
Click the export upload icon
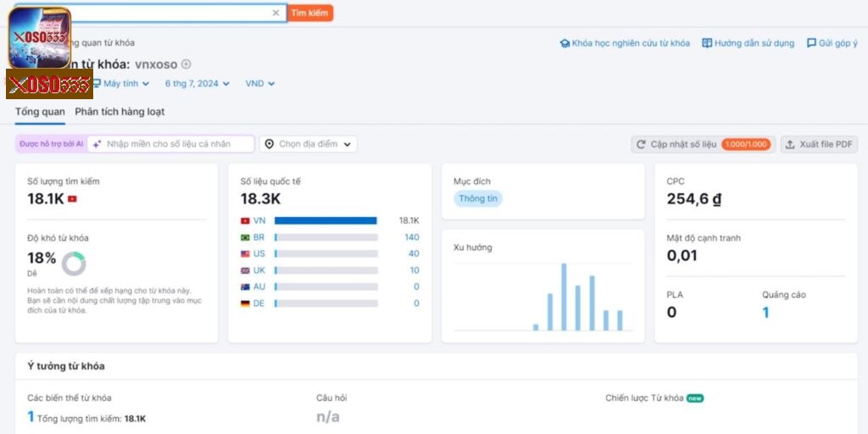pos(790,144)
